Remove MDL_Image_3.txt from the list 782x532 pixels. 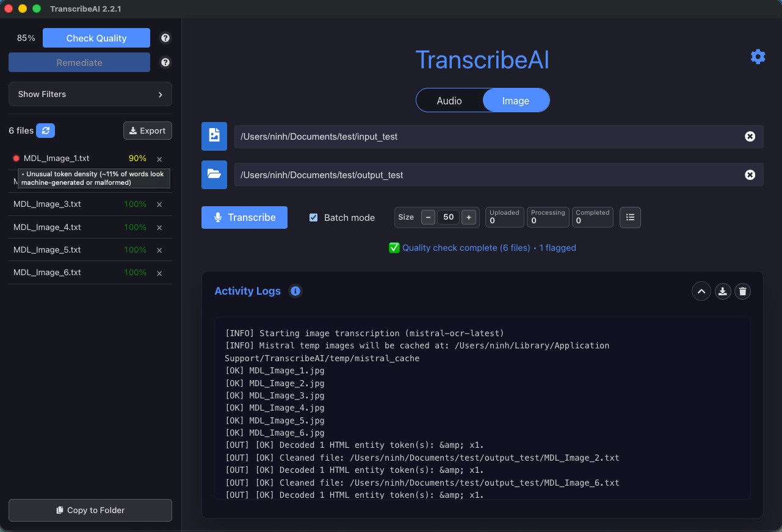point(159,205)
